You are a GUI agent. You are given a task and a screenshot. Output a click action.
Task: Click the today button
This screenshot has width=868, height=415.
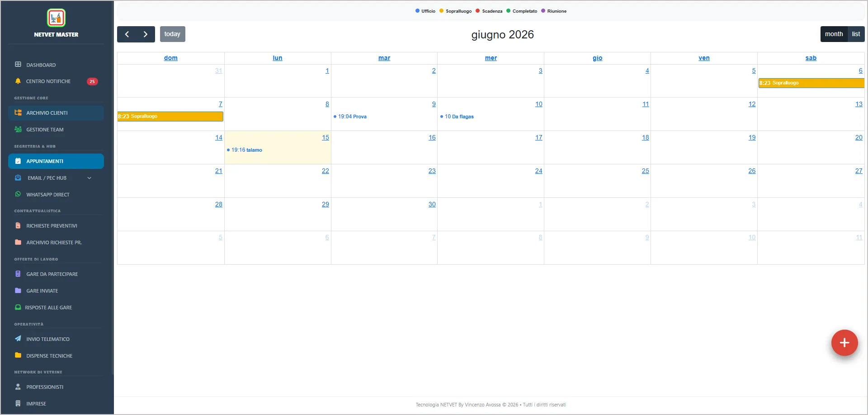coord(172,34)
